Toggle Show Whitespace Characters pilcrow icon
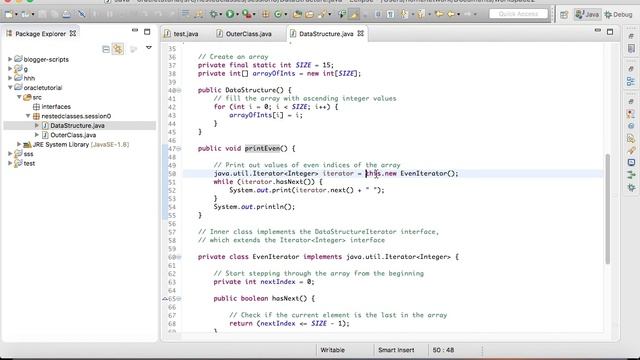This screenshot has height=360, width=640. [x=390, y=14]
